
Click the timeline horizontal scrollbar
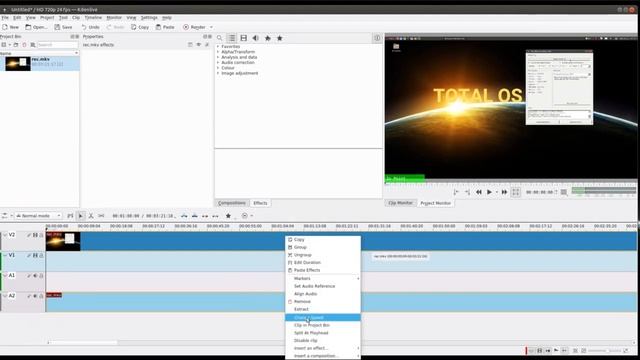click(83, 342)
